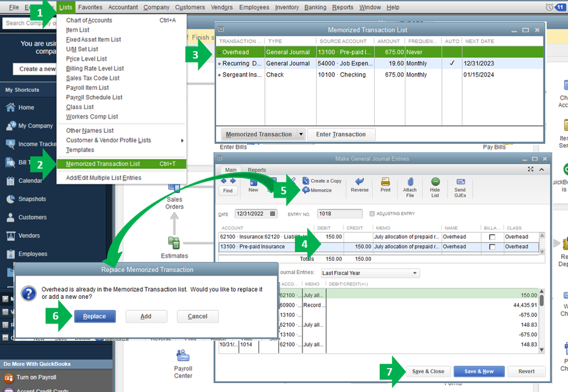The height and width of the screenshot is (392, 568).
Task: Click Save & Close button
Action: pyautogui.click(x=428, y=372)
